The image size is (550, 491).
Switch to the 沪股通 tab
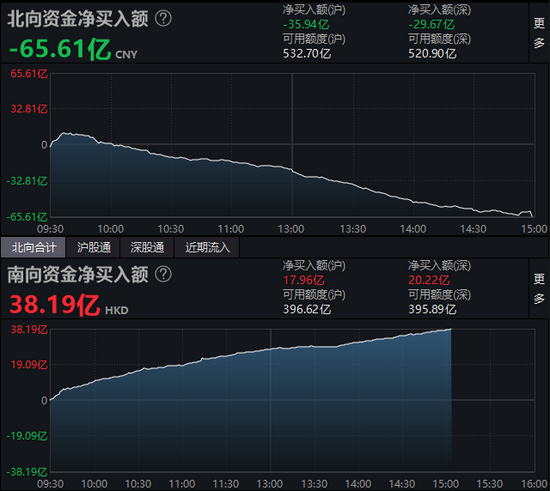click(x=94, y=247)
